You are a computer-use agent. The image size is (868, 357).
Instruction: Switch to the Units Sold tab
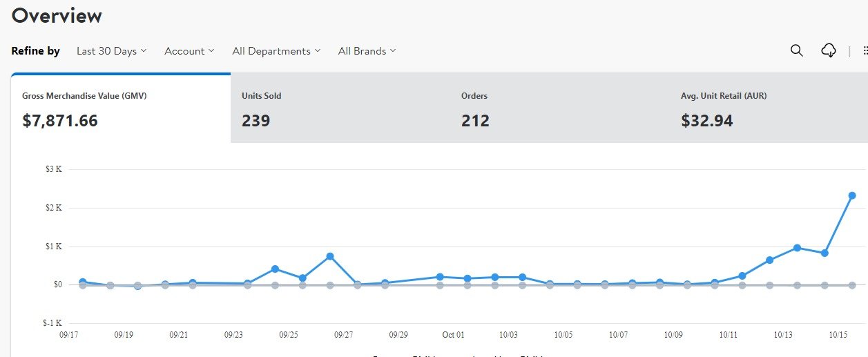tap(340, 108)
